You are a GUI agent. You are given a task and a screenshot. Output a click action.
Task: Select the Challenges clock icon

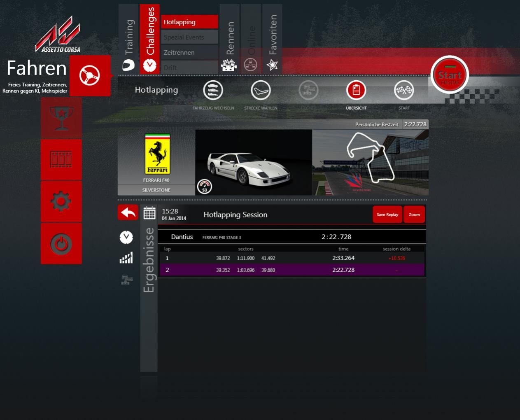150,65
